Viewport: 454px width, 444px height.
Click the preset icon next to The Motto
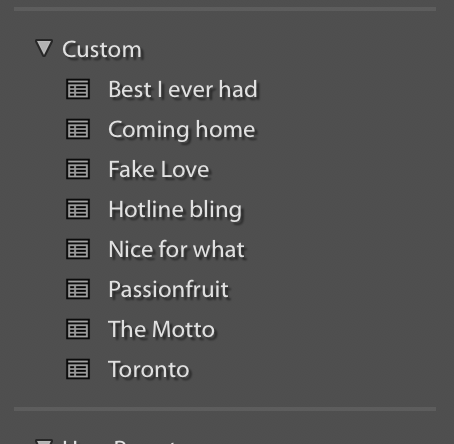(x=78, y=329)
